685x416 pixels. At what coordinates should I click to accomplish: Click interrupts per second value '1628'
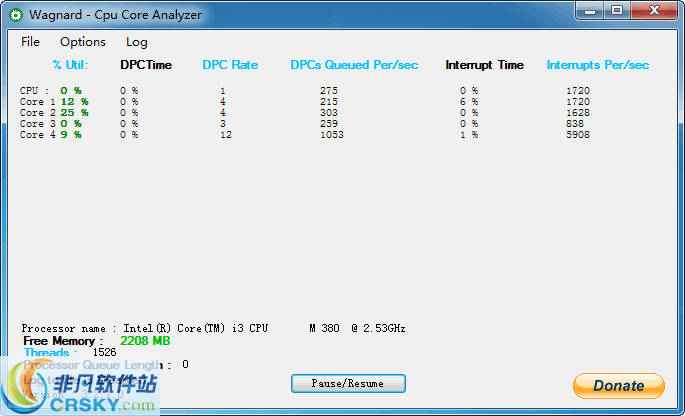click(578, 112)
